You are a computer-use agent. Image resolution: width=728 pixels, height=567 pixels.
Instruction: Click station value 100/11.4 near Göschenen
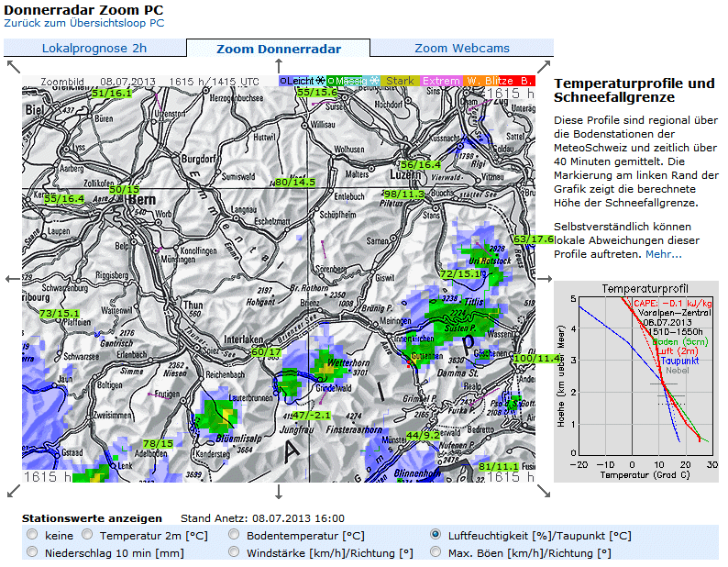pos(536,359)
